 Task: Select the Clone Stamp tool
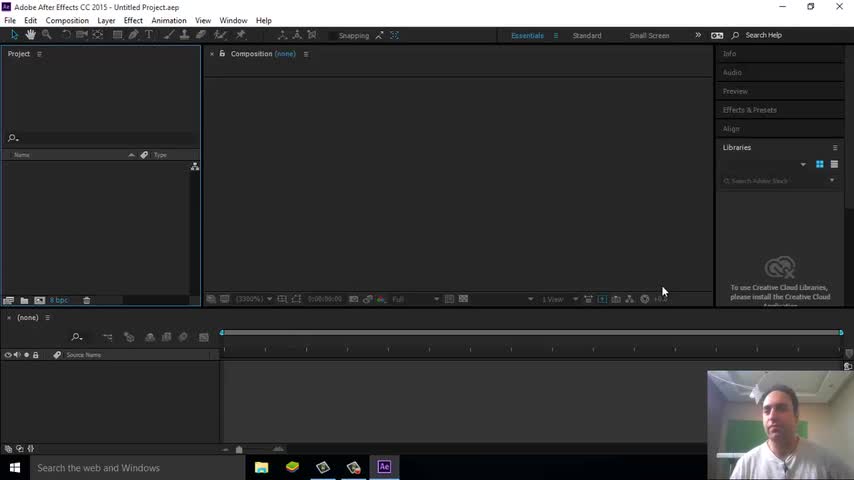pos(185,35)
